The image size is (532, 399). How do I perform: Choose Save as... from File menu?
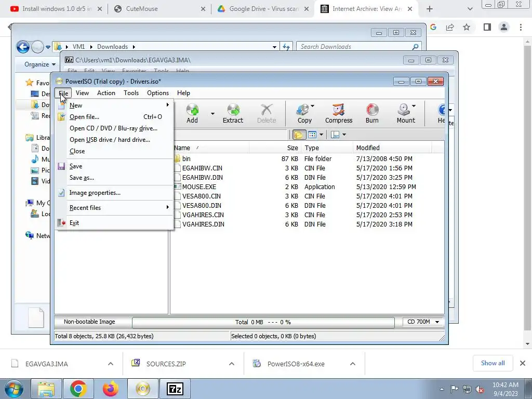[115, 178]
